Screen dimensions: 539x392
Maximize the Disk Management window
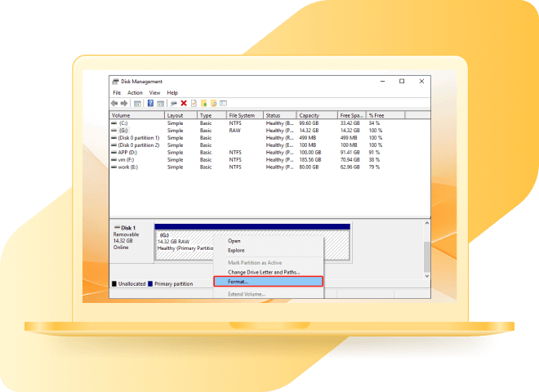(402, 82)
